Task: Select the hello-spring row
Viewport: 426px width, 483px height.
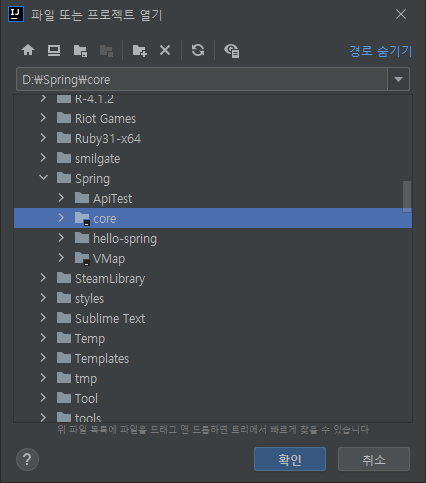Action: click(213, 238)
